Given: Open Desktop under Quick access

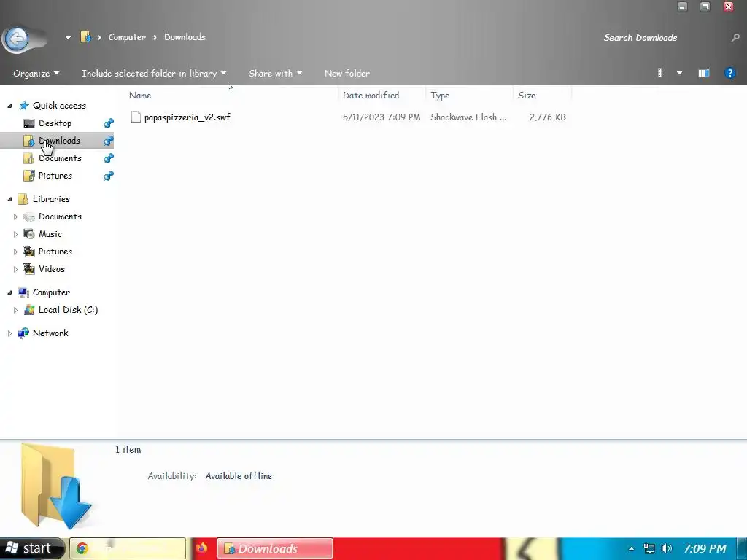Looking at the screenshot, I should tap(55, 123).
